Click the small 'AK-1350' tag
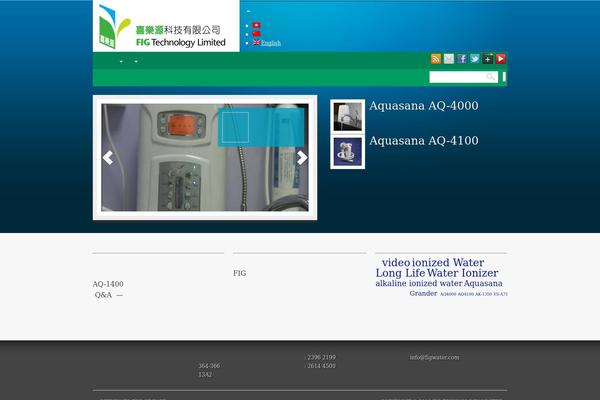 (x=483, y=294)
